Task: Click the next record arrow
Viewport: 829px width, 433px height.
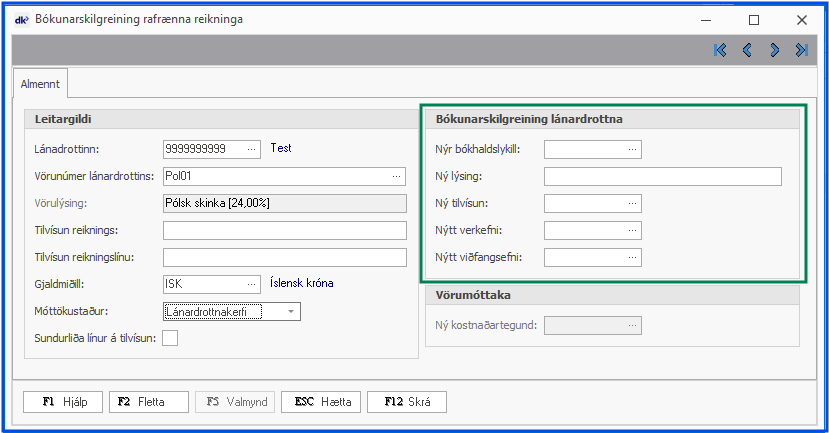Action: [x=774, y=50]
